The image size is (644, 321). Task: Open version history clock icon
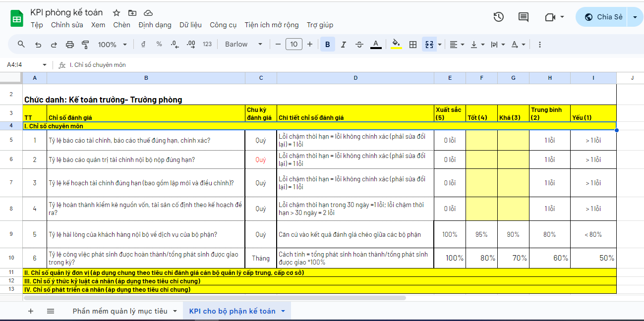[498, 17]
